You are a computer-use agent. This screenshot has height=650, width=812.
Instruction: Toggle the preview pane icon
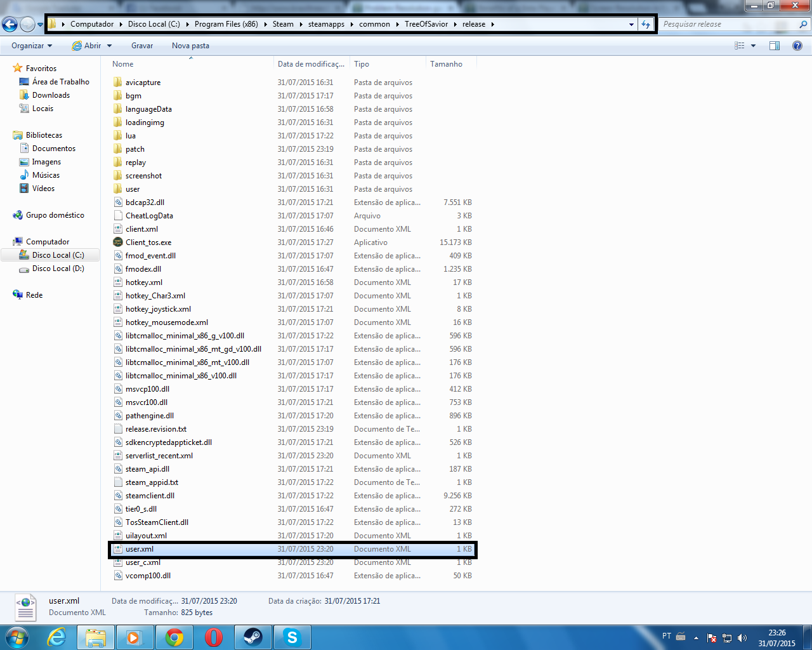pos(775,46)
